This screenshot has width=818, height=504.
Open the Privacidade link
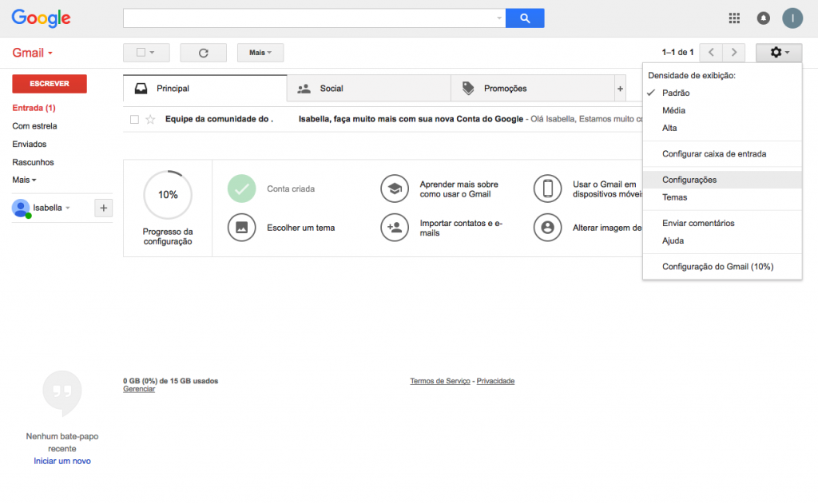tap(495, 381)
